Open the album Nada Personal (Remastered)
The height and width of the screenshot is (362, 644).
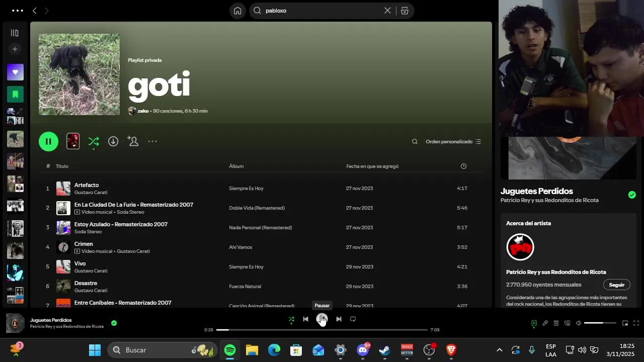(260, 228)
